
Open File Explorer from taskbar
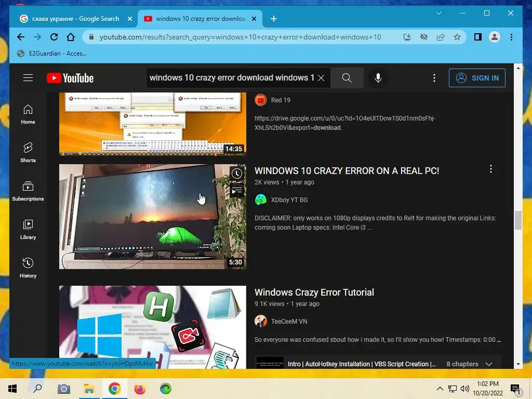click(89, 389)
